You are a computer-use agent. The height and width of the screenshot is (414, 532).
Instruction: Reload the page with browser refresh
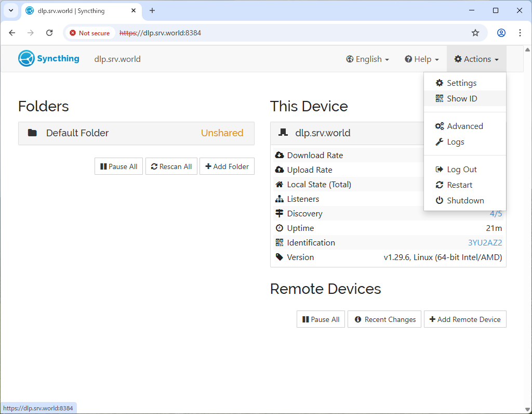click(49, 33)
